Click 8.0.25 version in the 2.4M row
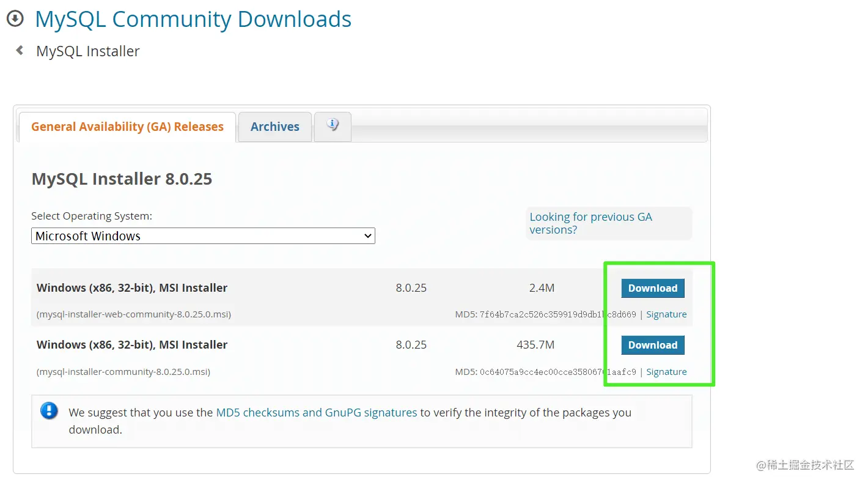This screenshot has width=868, height=485. [x=411, y=288]
